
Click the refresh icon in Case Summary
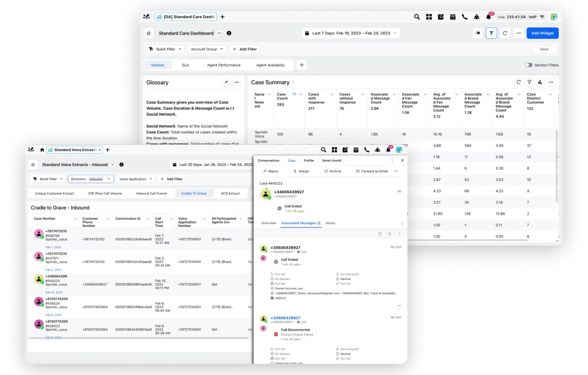tap(518, 82)
